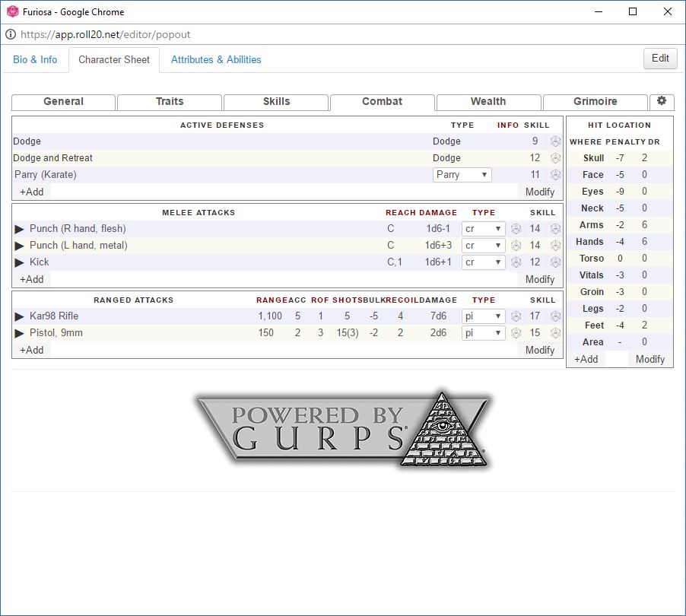The height and width of the screenshot is (616, 686).
Task: Modify the melee attacks list
Action: coord(540,279)
